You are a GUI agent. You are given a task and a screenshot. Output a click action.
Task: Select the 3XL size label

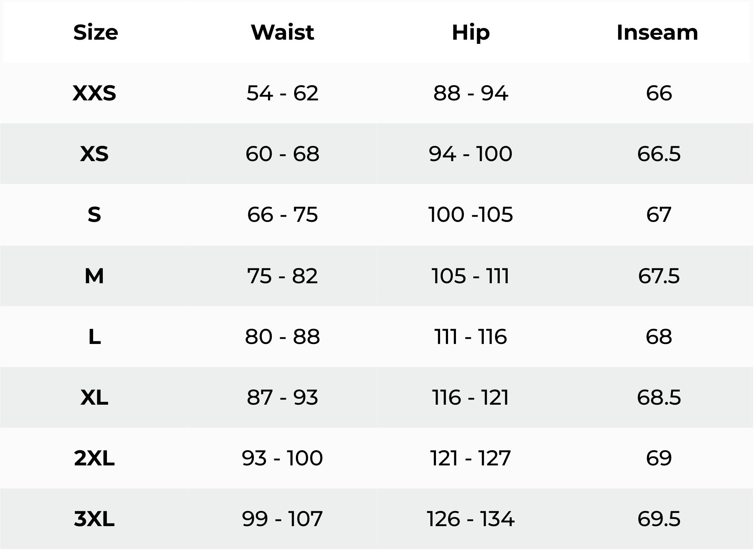(94, 519)
